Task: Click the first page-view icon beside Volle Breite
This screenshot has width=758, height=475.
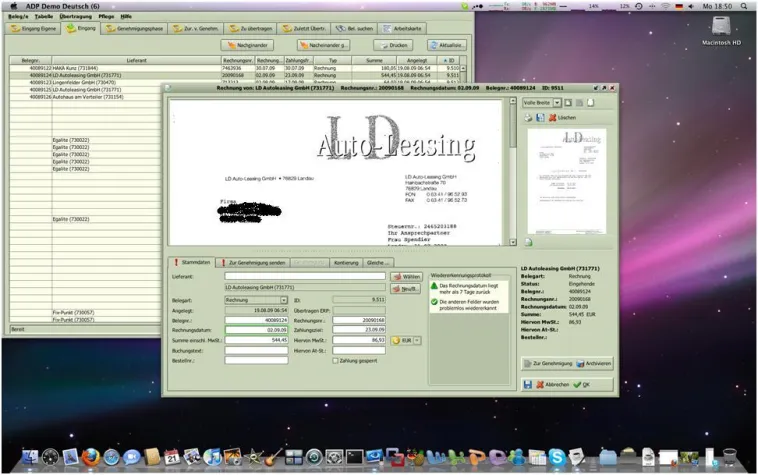Action: click(568, 102)
